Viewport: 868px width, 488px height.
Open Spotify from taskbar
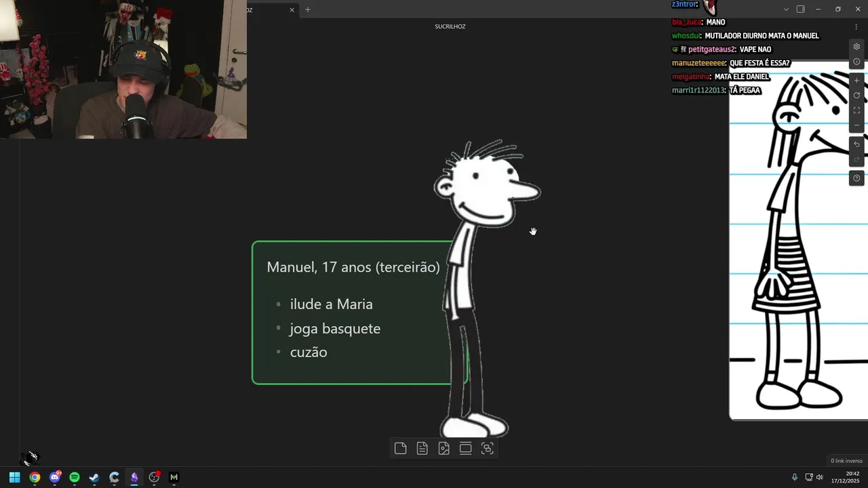coord(75,477)
